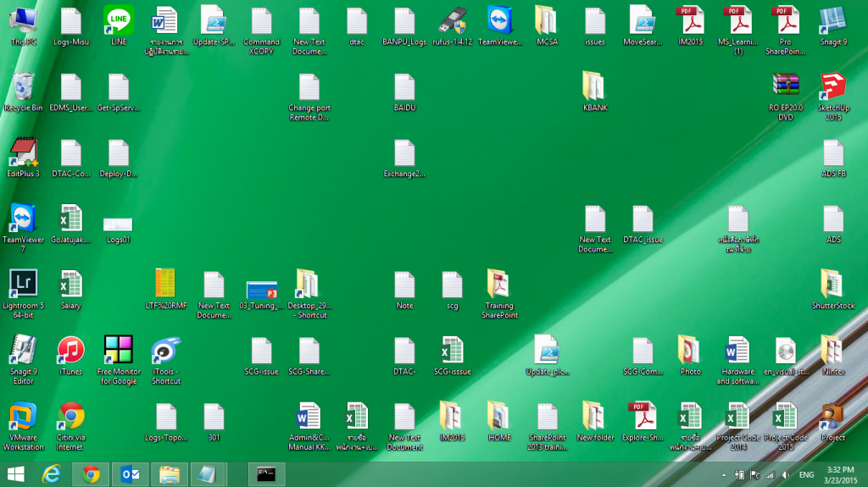Open IM2015 PDF file in top row
868x487 pixels.
[690, 25]
